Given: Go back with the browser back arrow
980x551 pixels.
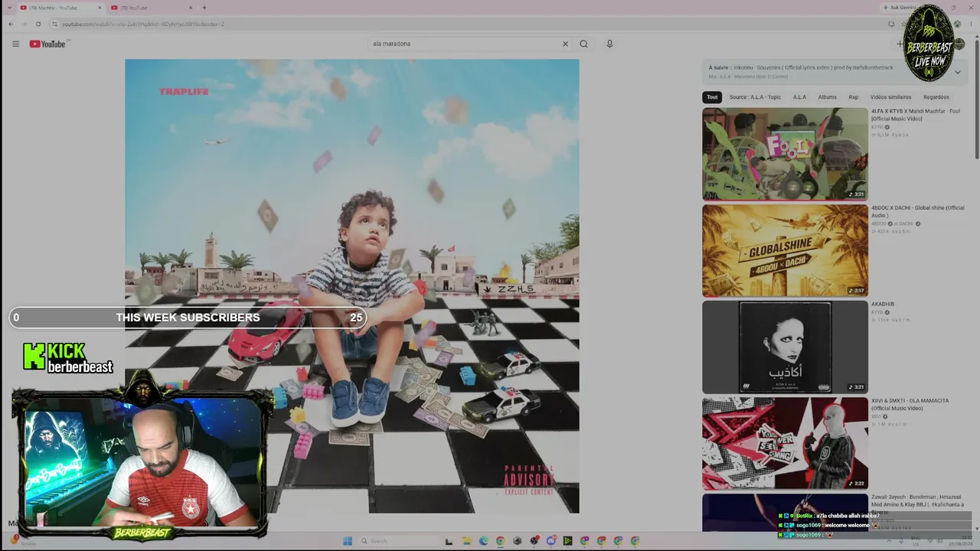Looking at the screenshot, I should click(x=11, y=24).
